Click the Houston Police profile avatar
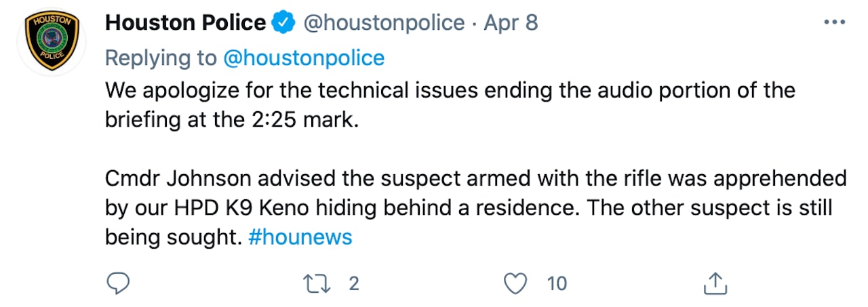868x307 pixels. coord(51,43)
